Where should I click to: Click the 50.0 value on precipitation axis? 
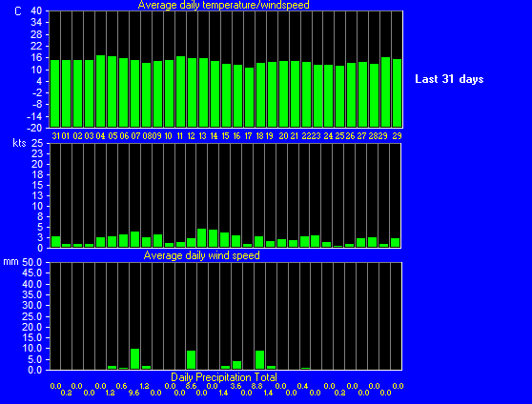[x=31, y=262]
